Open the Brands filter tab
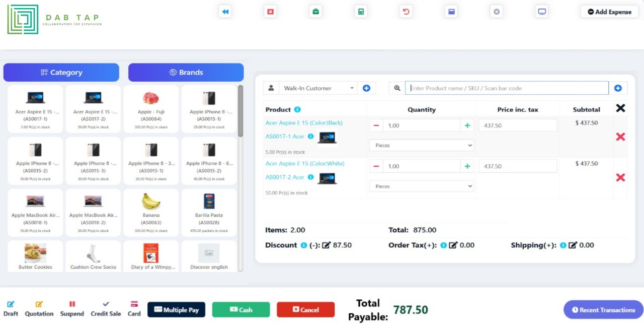Image resolution: width=644 pixels, height=325 pixels. coord(186,73)
